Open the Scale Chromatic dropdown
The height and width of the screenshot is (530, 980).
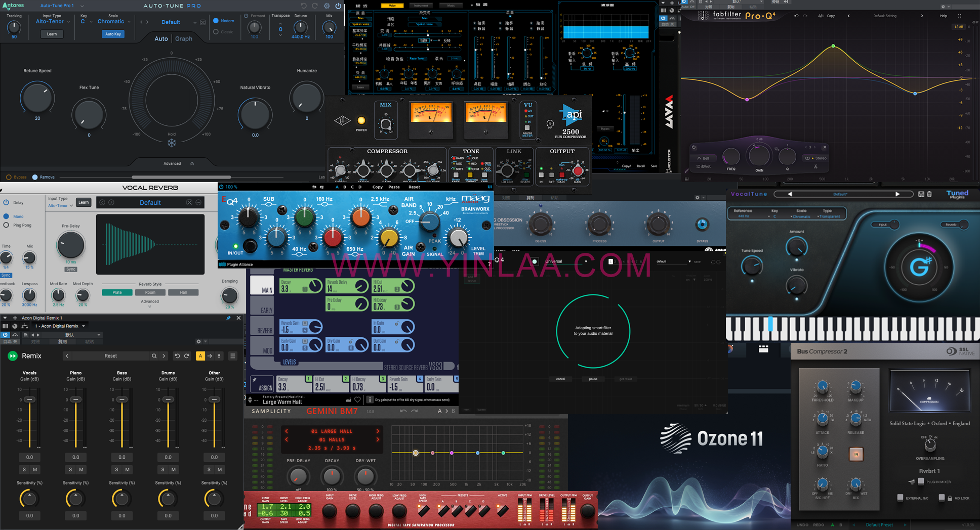tap(114, 22)
